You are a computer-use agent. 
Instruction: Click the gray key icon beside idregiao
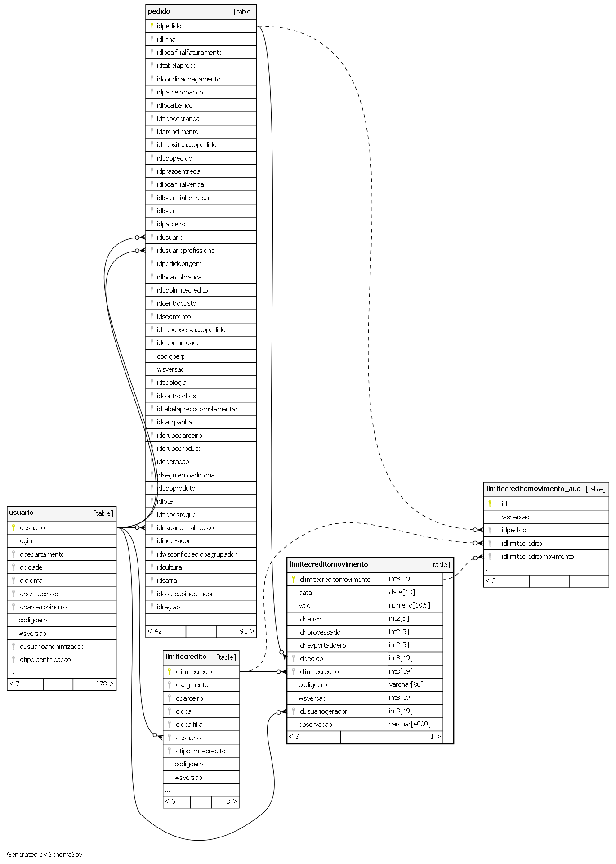[x=152, y=607]
